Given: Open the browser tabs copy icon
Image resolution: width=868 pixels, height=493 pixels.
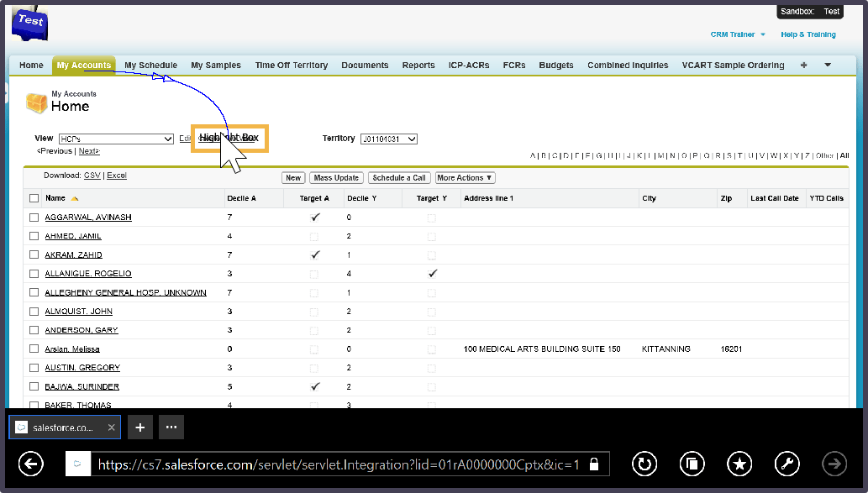Looking at the screenshot, I should pyautogui.click(x=692, y=464).
